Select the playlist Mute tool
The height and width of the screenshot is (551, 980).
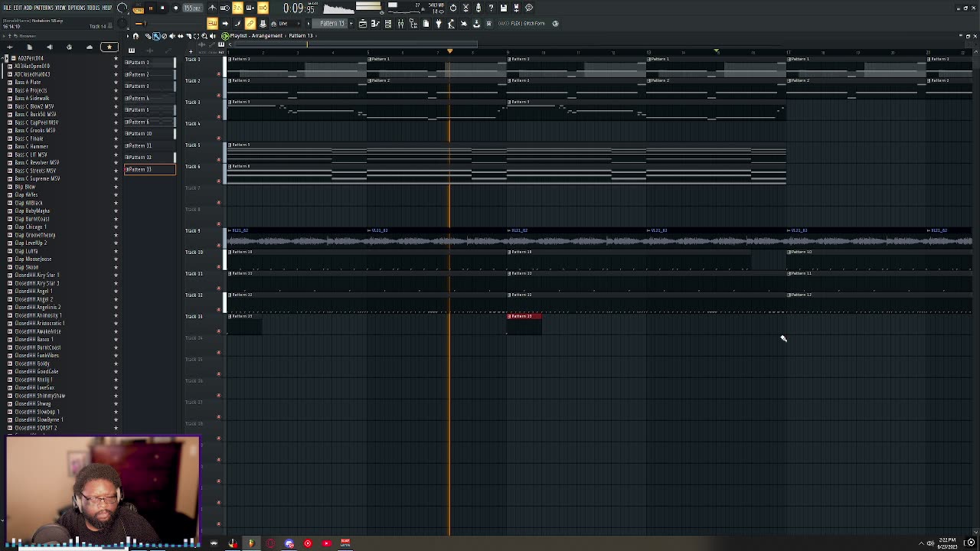pyautogui.click(x=172, y=36)
